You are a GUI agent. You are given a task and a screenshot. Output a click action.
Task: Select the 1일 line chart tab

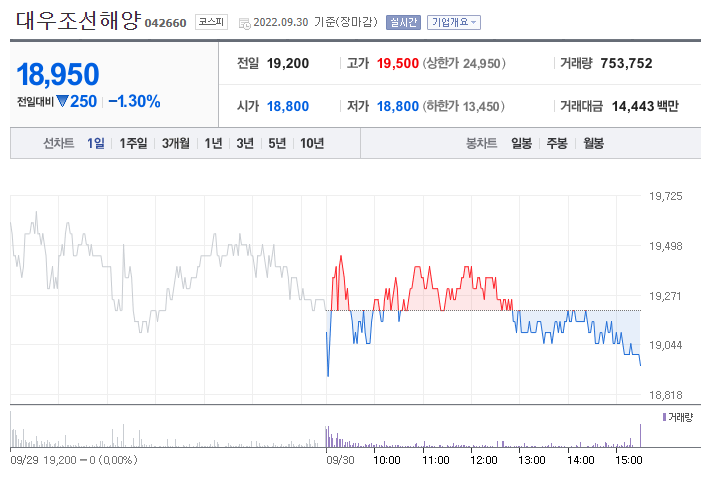[96, 143]
